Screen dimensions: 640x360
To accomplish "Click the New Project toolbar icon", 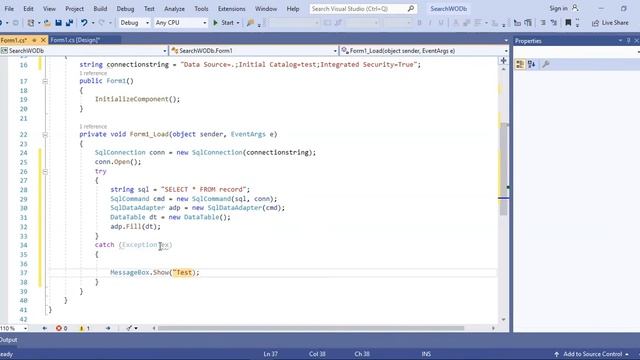I will coord(31,23).
